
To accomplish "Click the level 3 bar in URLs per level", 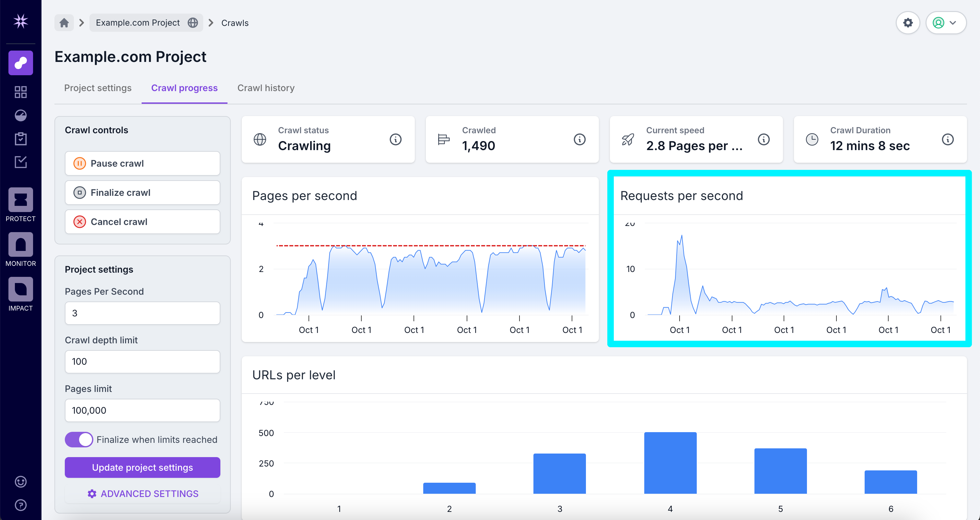I will 560,474.
